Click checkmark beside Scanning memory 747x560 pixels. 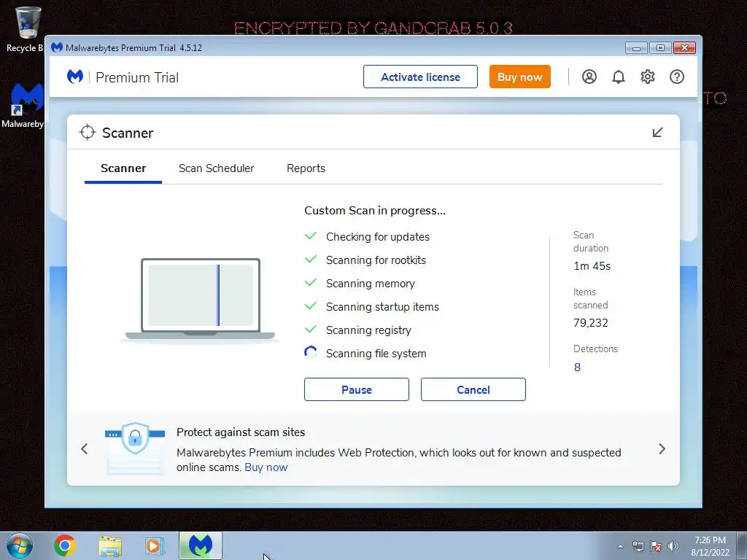pyautogui.click(x=311, y=283)
